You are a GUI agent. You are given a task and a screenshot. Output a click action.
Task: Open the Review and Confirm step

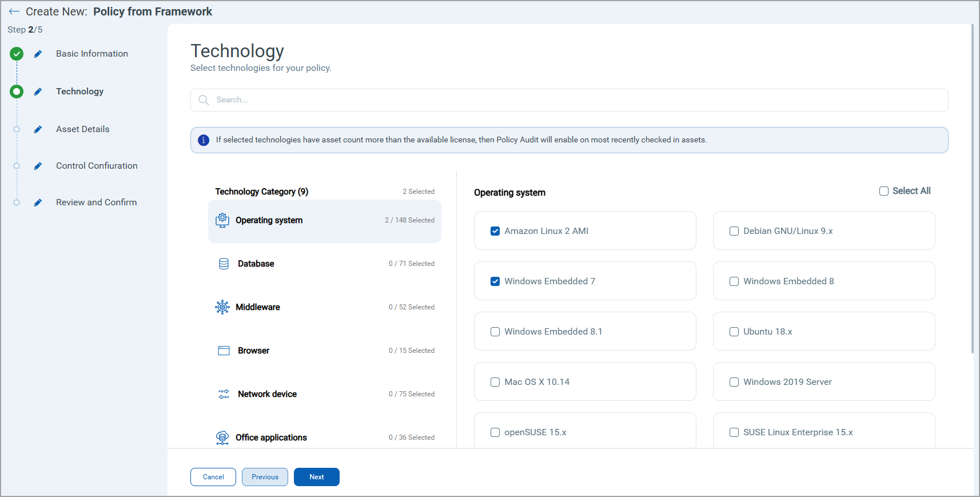tap(96, 202)
